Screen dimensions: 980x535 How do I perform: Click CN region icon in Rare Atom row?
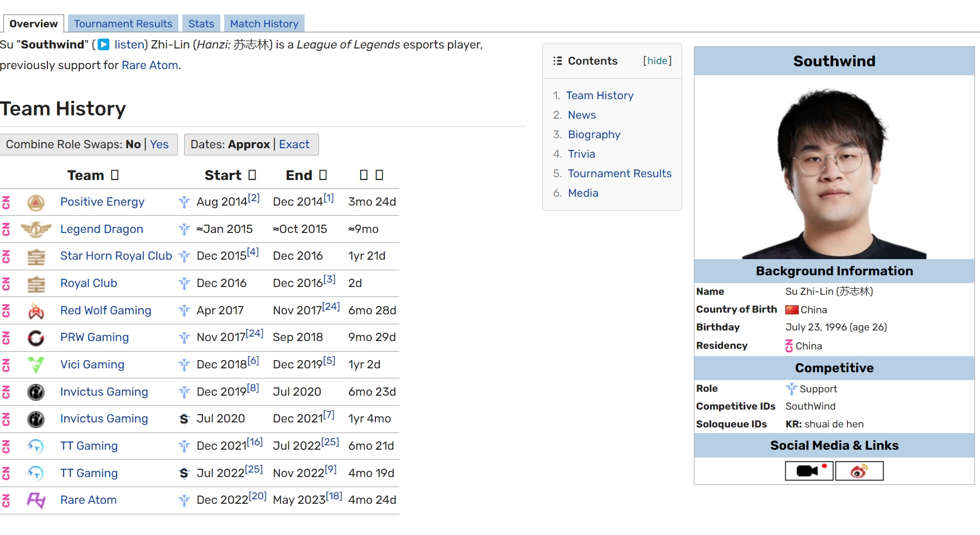click(x=6, y=500)
